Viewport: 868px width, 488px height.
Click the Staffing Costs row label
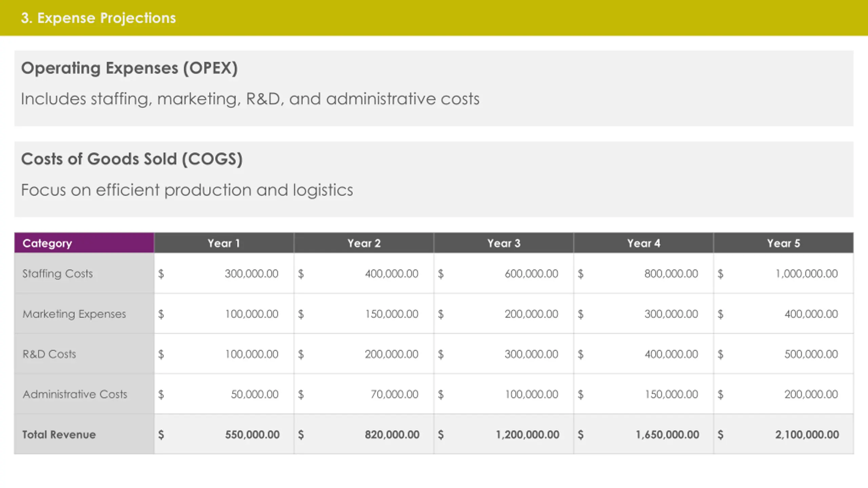[x=57, y=273]
